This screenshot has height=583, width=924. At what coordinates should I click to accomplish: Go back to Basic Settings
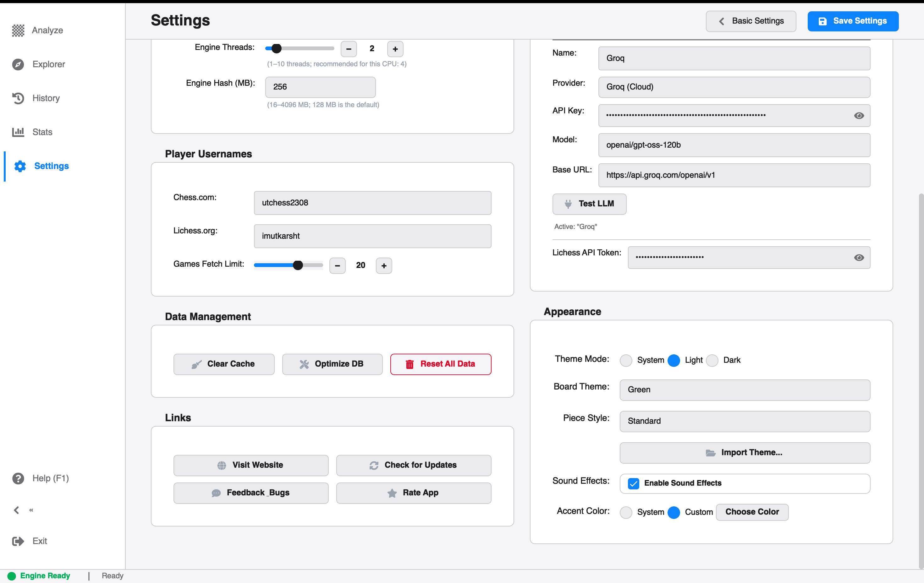coord(751,21)
